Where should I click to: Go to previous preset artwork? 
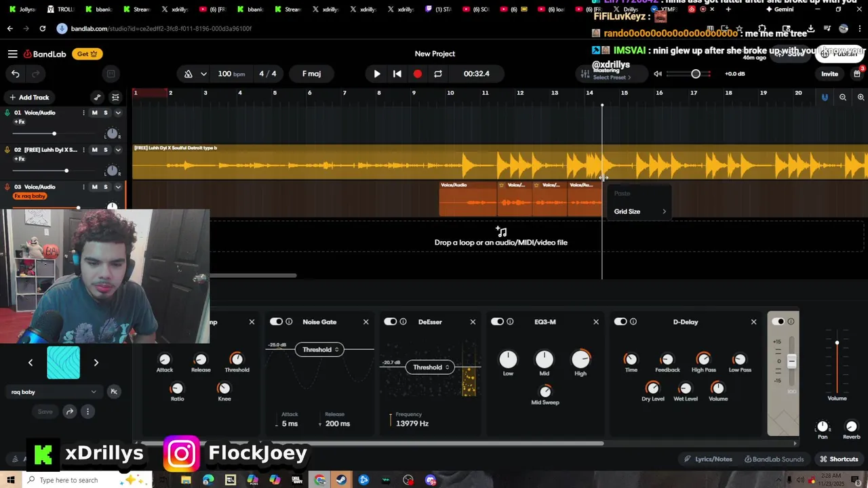[31, 363]
